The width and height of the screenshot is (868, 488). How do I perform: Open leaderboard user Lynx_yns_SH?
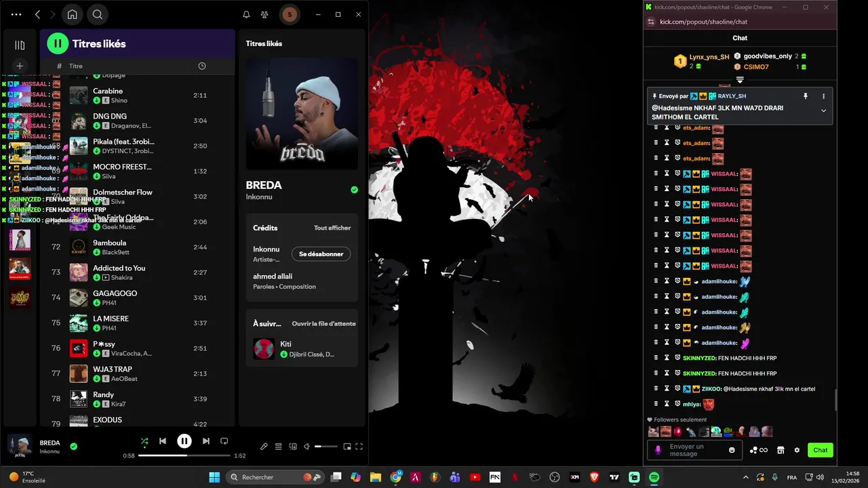coord(709,57)
